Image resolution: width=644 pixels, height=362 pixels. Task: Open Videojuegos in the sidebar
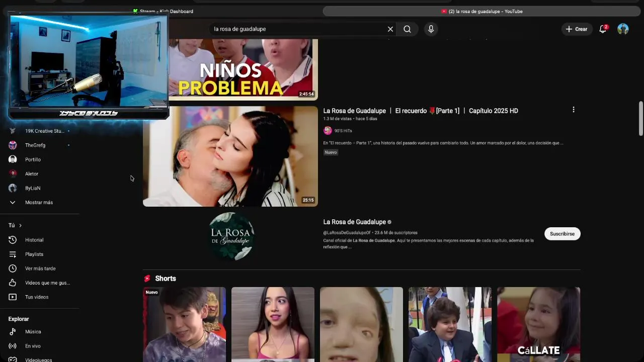point(39,359)
